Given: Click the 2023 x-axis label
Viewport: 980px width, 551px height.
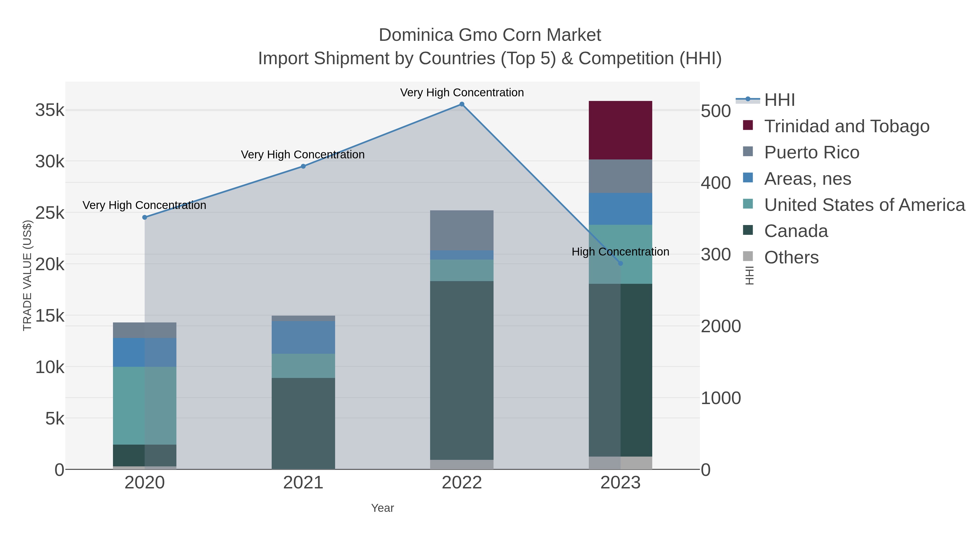Looking at the screenshot, I should coord(620,483).
